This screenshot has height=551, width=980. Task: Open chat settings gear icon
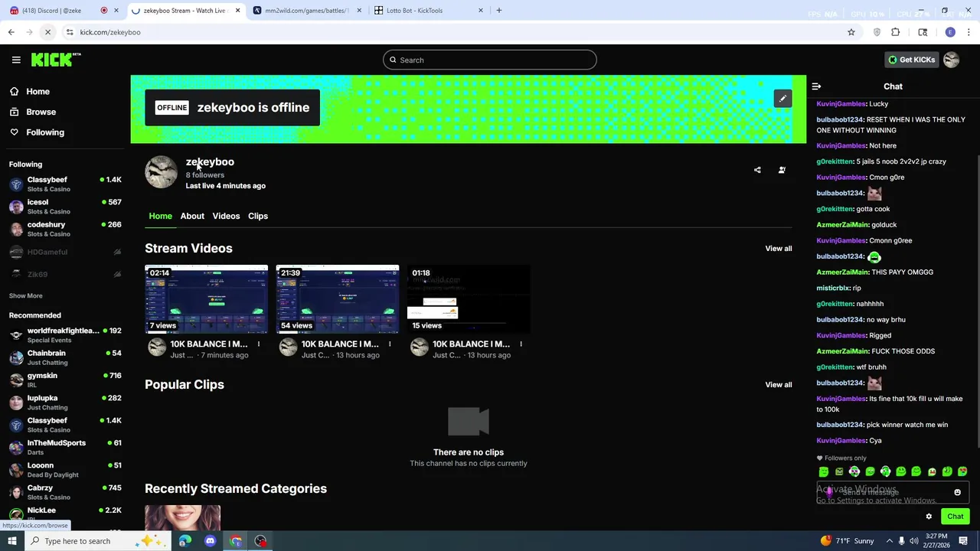coord(929,517)
